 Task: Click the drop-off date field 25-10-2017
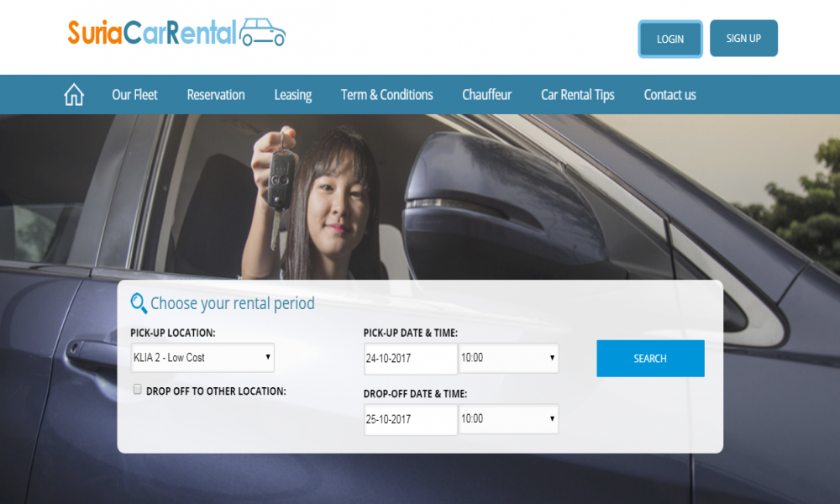[x=411, y=419]
